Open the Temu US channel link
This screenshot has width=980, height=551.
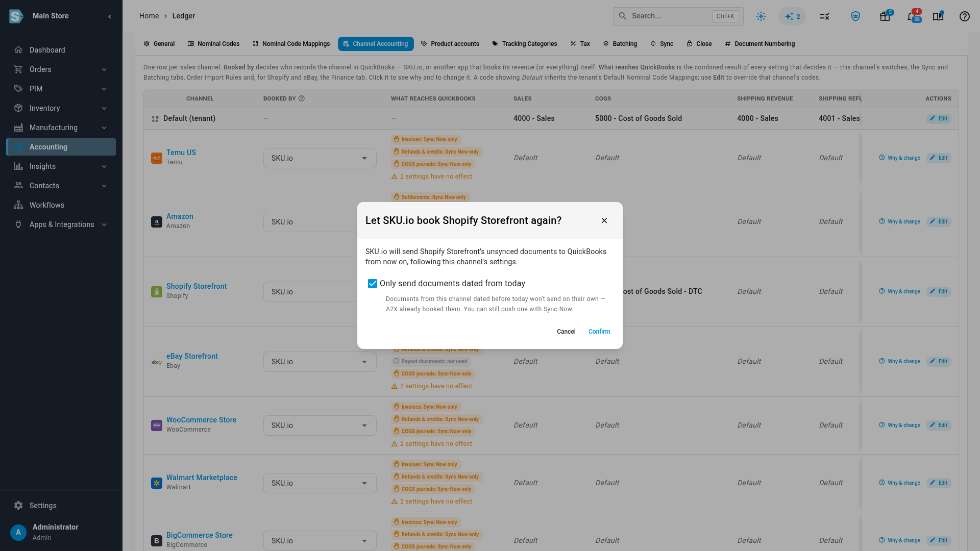[x=181, y=153]
